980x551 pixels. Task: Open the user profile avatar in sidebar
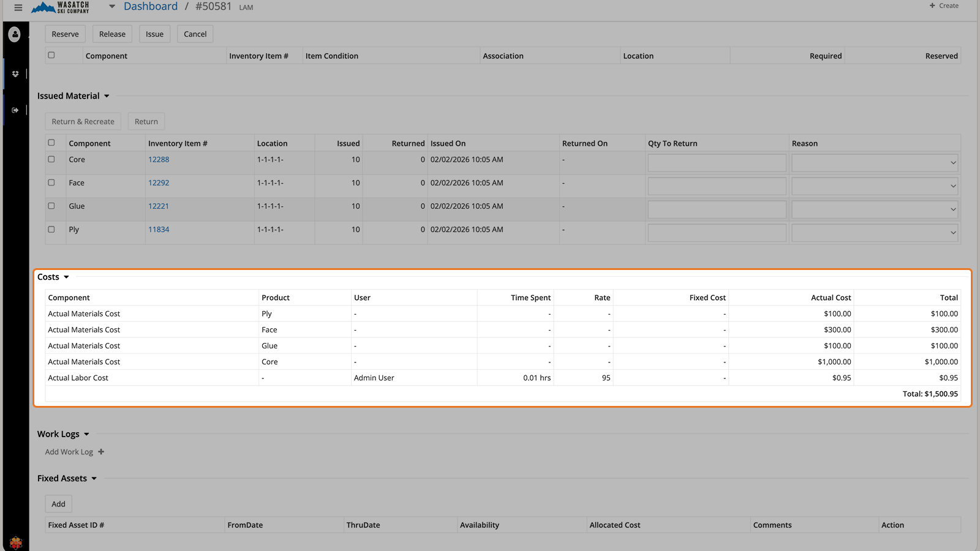click(15, 34)
